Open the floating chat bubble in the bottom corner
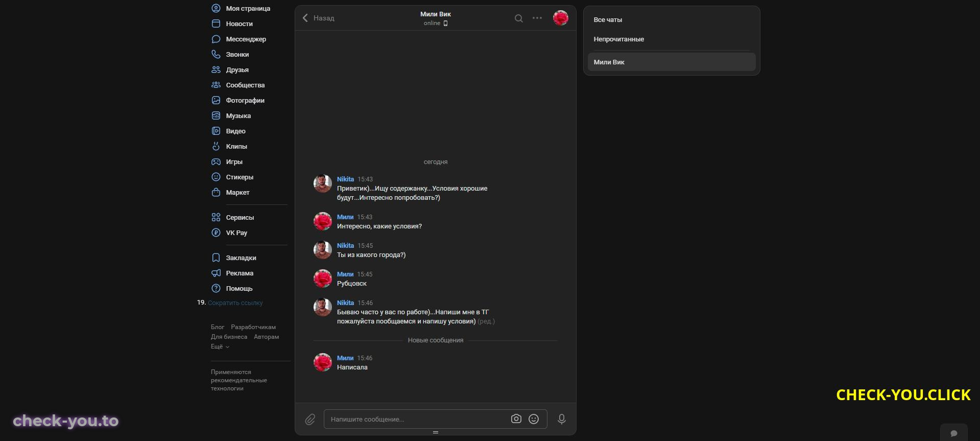Screen dimensions: 980x441 point(954,433)
